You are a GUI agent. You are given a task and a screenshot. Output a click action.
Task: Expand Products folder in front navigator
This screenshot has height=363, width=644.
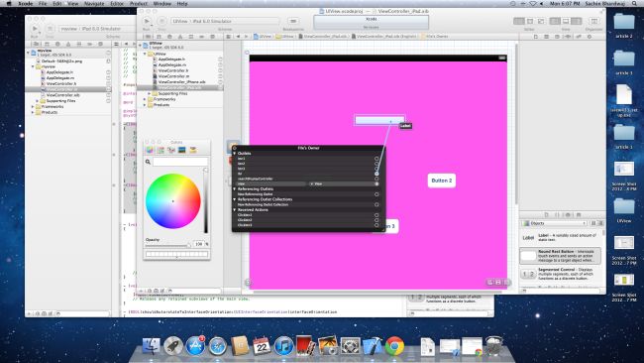click(x=145, y=105)
